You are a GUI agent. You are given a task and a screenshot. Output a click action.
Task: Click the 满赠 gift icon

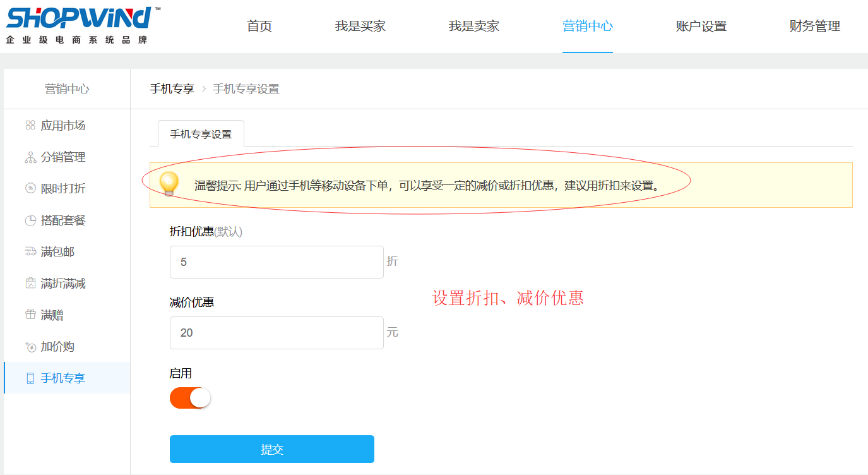[30, 315]
